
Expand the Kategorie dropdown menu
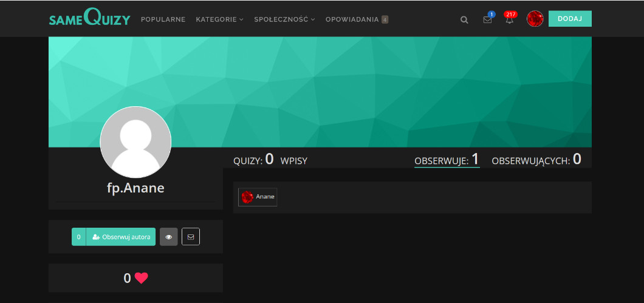(x=219, y=19)
